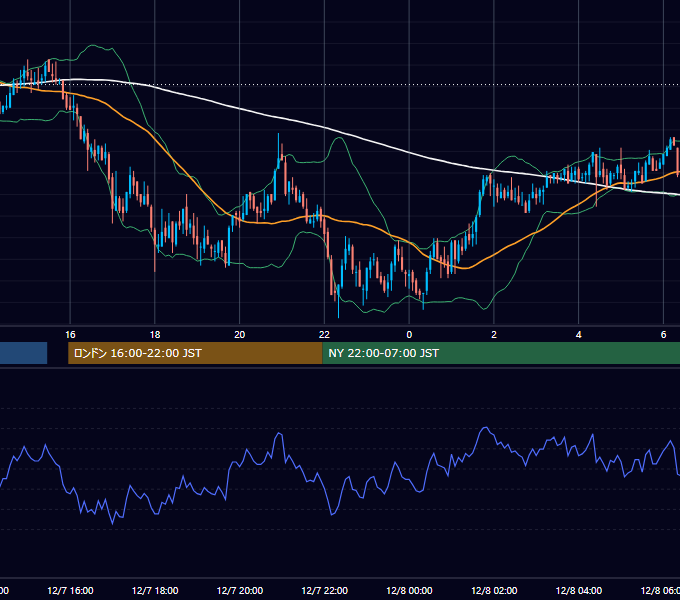The width and height of the screenshot is (680, 600).
Task: Click the "6" hour label on price chart axis
Action: tap(663, 335)
